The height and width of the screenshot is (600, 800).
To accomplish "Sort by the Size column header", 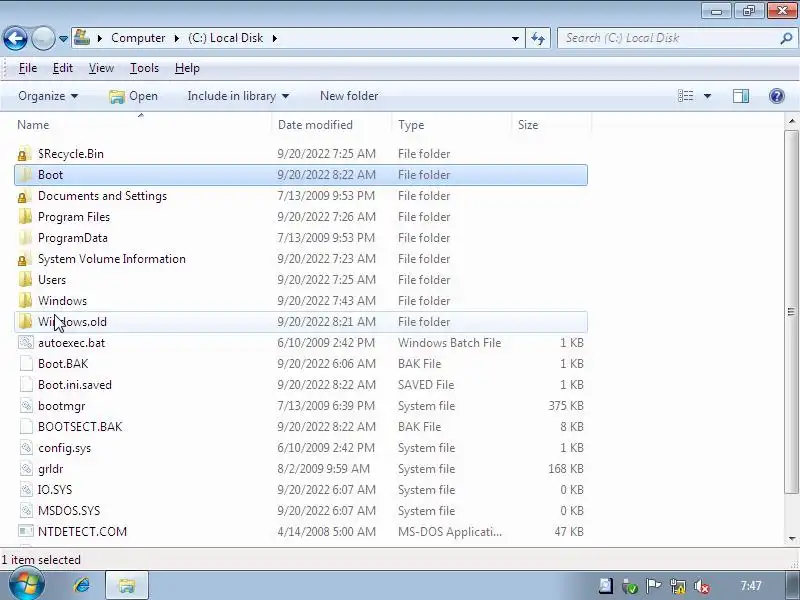I will 551,125.
